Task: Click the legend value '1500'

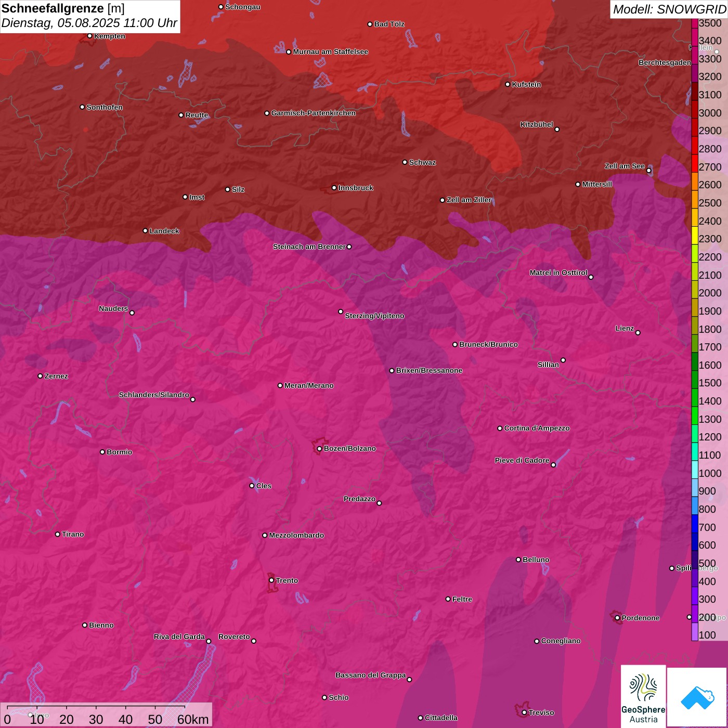Action: (x=710, y=383)
